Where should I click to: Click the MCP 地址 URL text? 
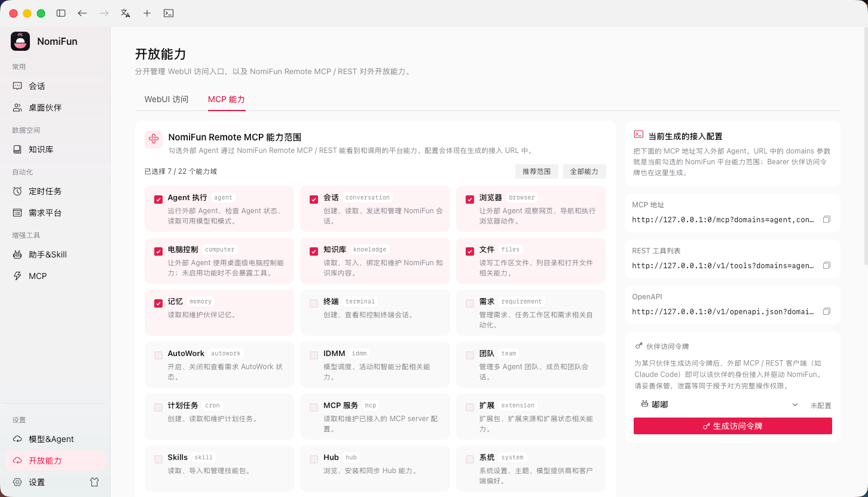(723, 219)
